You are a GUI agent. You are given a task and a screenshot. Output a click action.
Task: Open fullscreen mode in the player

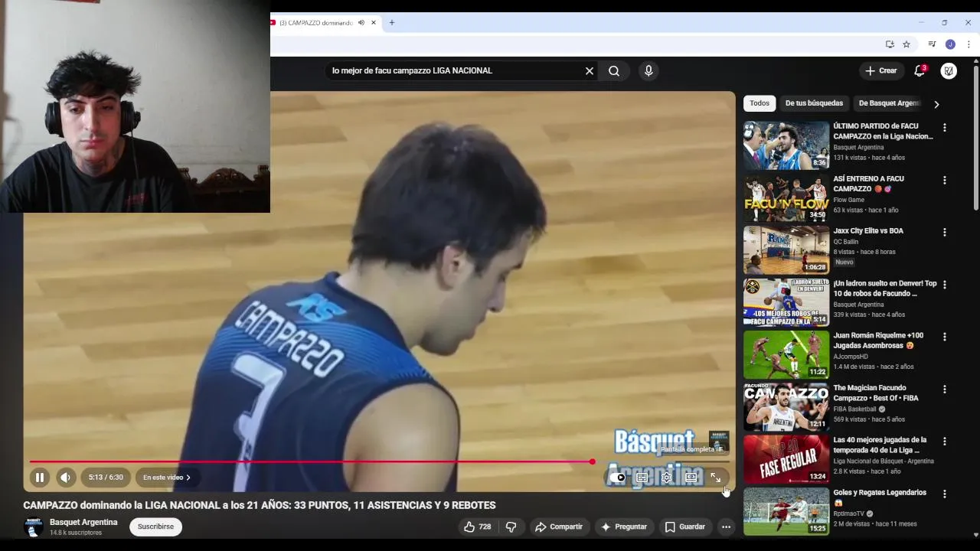[x=715, y=478]
